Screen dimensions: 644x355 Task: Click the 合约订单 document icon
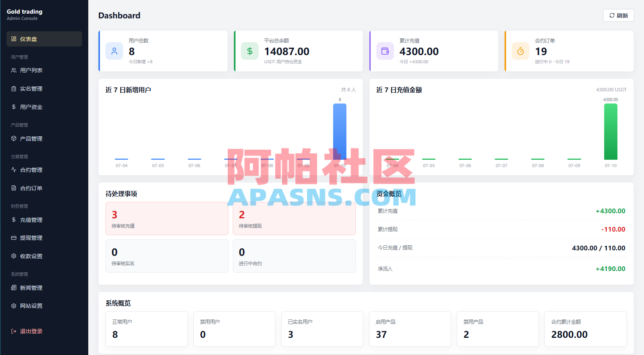click(x=14, y=188)
